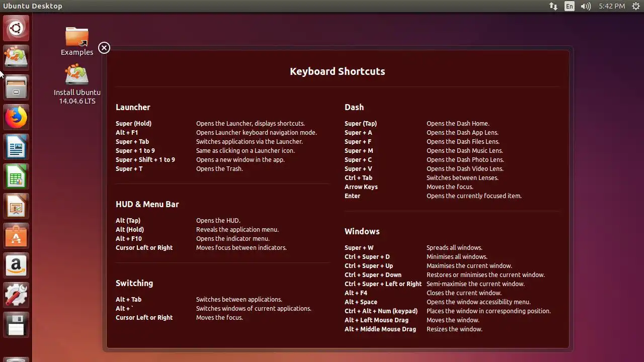Image resolution: width=644 pixels, height=362 pixels.
Task: Click the Super (Hold) shortcut text
Action: pyautogui.click(x=133, y=124)
